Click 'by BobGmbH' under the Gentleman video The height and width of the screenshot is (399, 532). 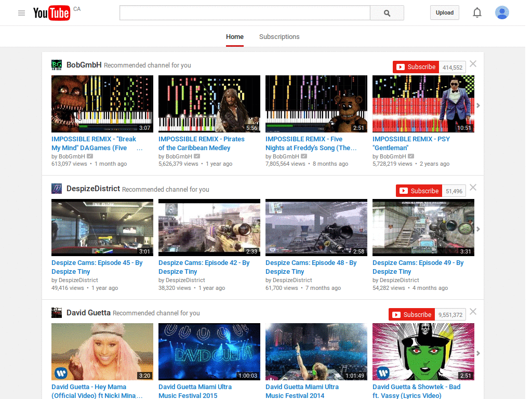click(389, 156)
